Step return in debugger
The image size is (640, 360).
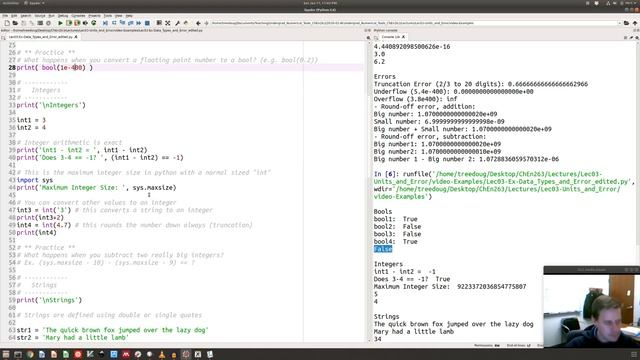click(x=131, y=23)
